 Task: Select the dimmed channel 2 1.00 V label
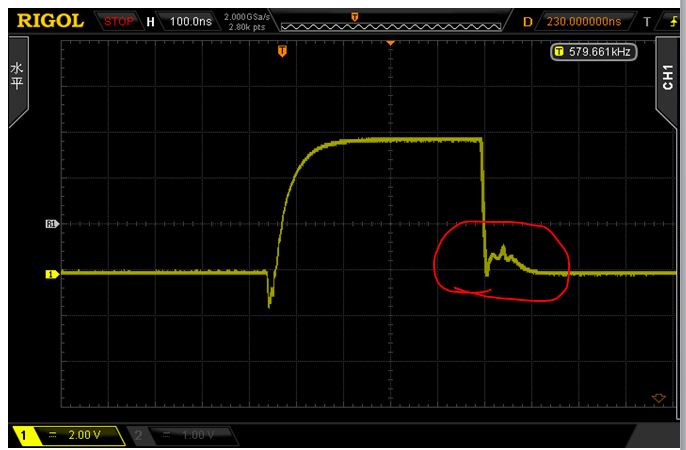198,435
